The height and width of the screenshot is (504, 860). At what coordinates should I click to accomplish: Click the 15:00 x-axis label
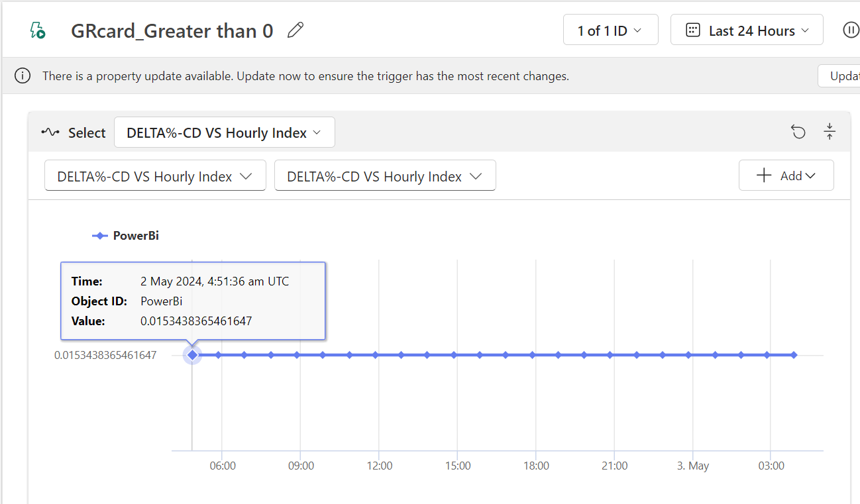click(x=458, y=466)
